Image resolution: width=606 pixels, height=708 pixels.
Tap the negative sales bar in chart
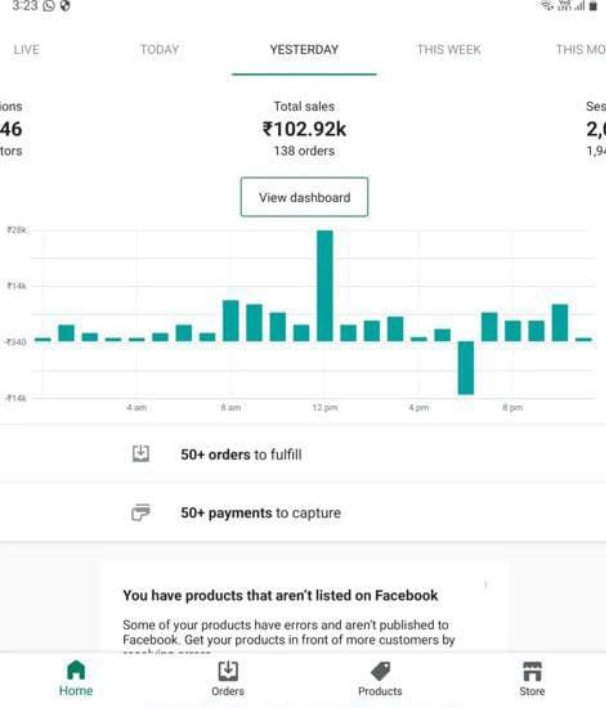[466, 368]
